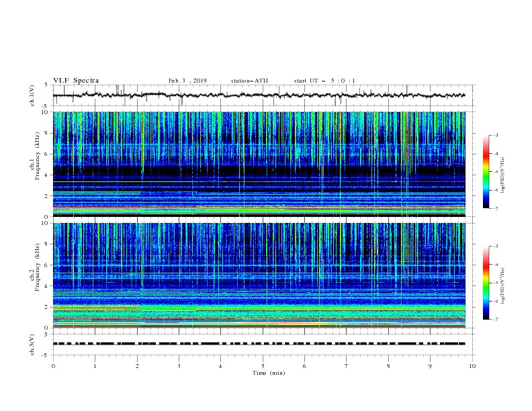This screenshot has height=411, width=532.
Task: Click the "ch.1(V)" voltage axis label
Action: click(x=32, y=95)
